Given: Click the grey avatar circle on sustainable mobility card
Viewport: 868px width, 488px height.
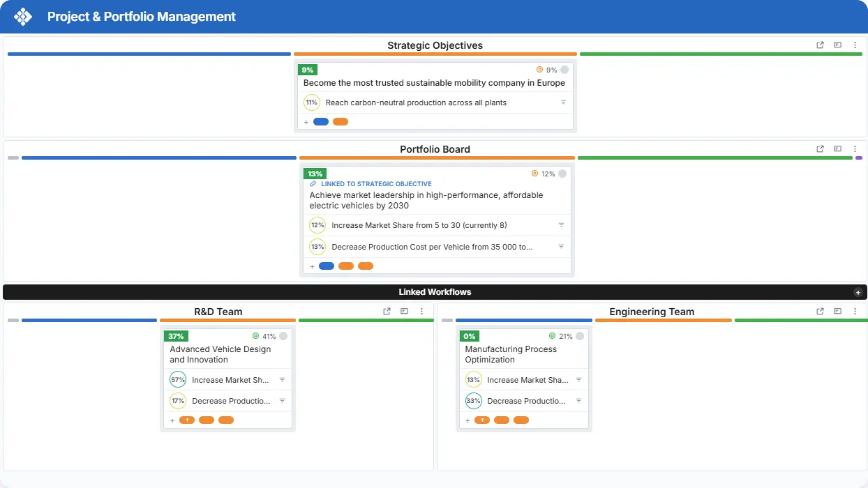Looking at the screenshot, I should 564,70.
